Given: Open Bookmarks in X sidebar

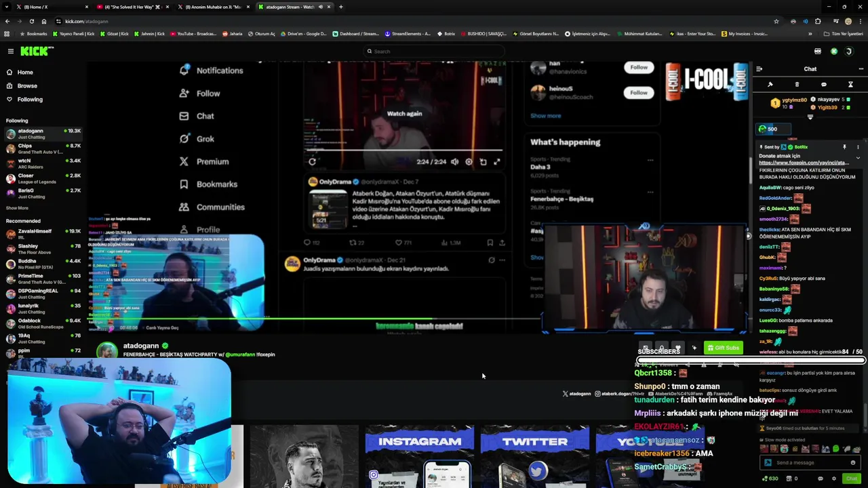Looking at the screenshot, I should [x=208, y=184].
